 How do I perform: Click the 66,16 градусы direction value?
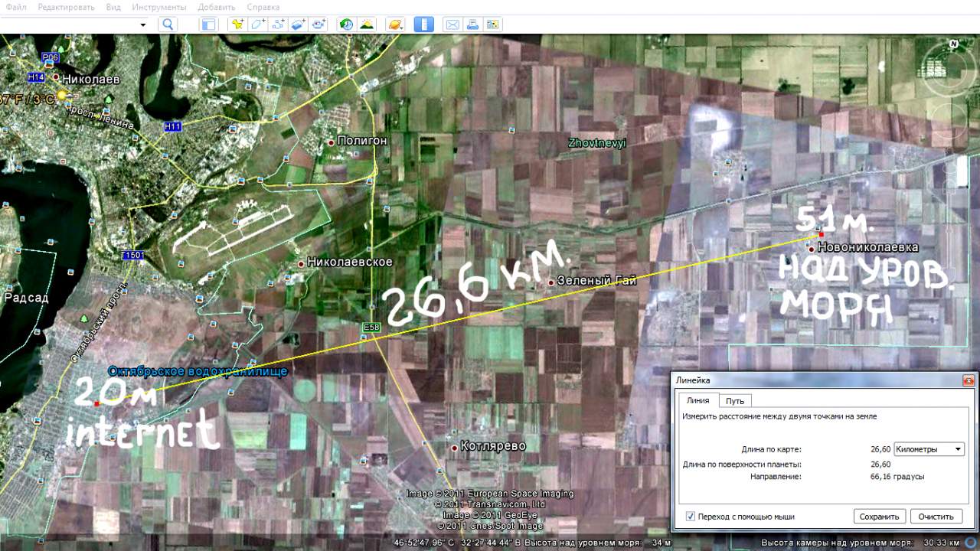pos(897,477)
